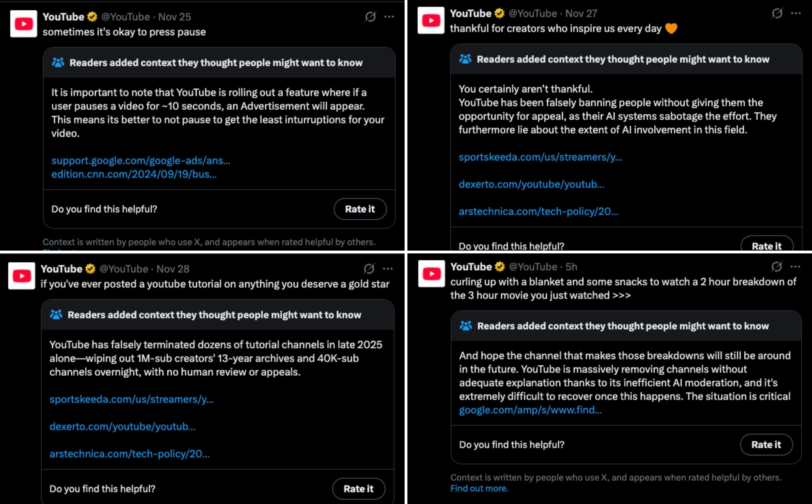Screen dimensions: 812x504
Task: Open support.google.com google-ads link
Action: (141, 161)
